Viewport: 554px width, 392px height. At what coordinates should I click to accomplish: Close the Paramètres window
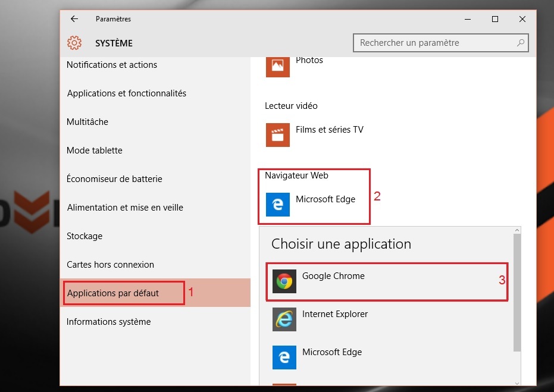pyautogui.click(x=522, y=19)
